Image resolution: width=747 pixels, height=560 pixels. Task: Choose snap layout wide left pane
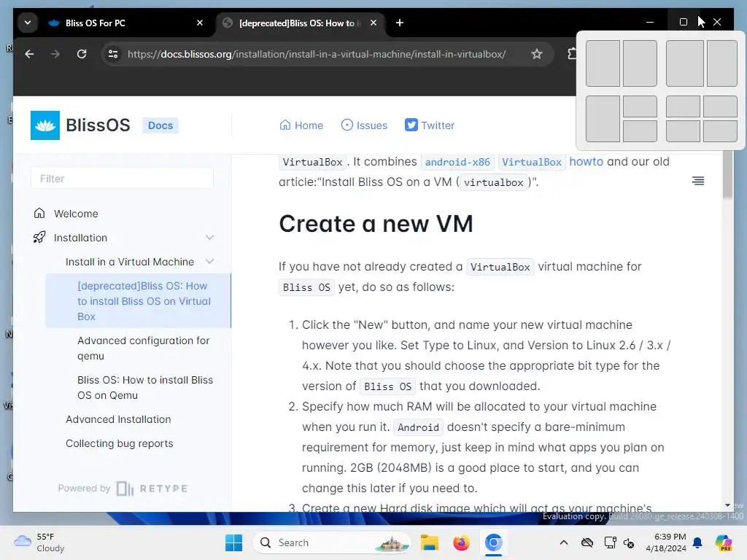pos(684,63)
